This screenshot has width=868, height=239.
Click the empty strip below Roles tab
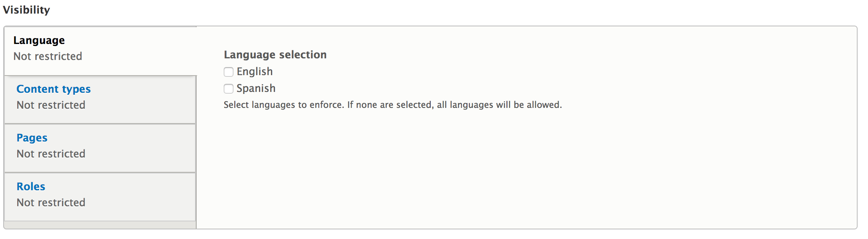click(x=100, y=225)
